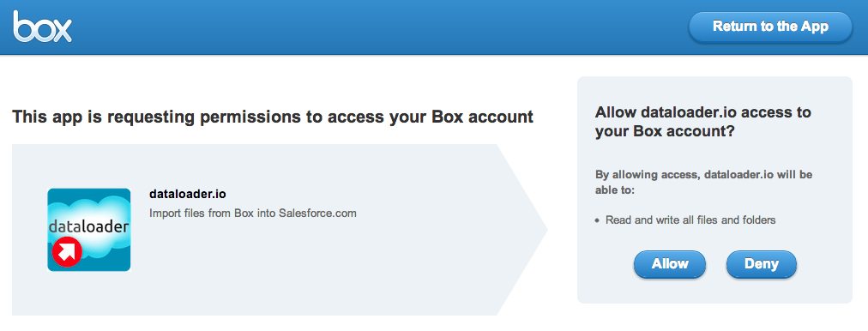Click the cloud graphic atop the dataloader icon
The image size is (868, 331).
tap(88, 205)
